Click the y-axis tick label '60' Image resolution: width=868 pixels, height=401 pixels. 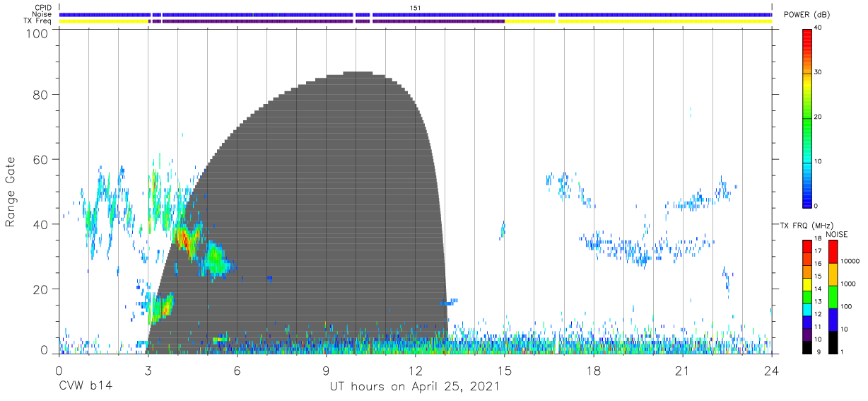click(40, 159)
